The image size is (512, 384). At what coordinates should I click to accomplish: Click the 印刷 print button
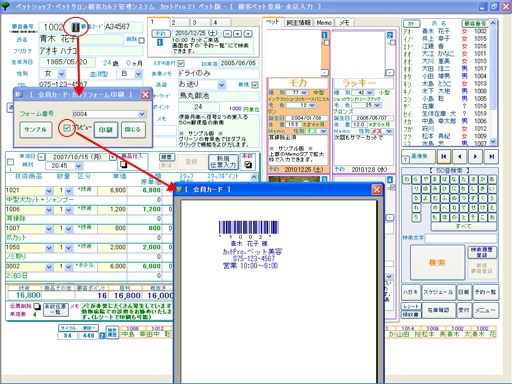(x=106, y=130)
